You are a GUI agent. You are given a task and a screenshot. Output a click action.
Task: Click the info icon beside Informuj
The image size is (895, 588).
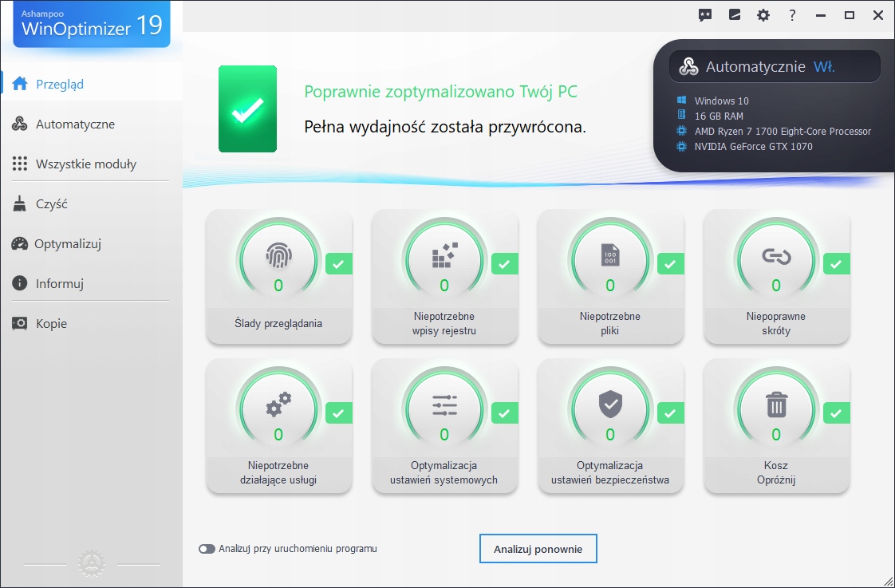[x=19, y=283]
